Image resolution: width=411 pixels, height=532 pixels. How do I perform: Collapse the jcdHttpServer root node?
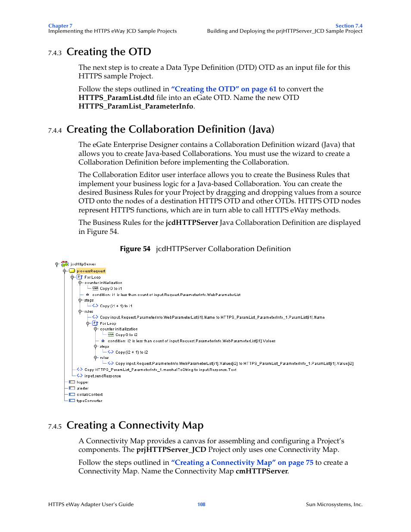[x=56, y=264]
